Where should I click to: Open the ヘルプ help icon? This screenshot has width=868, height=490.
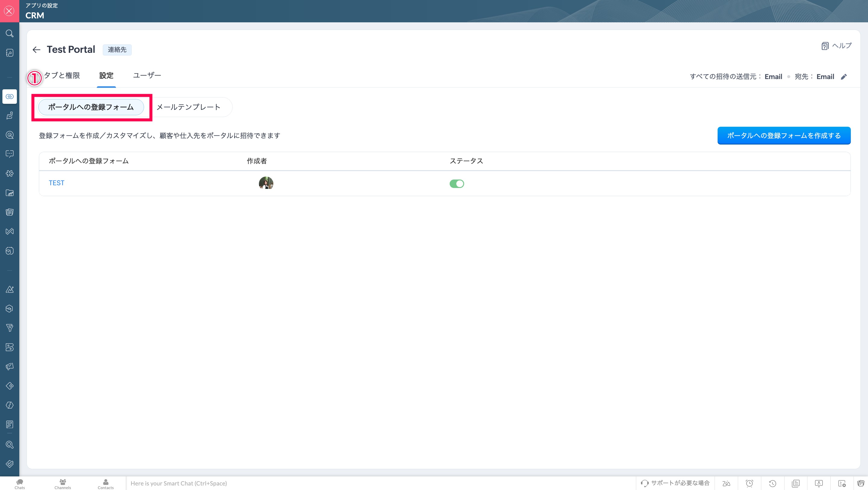tap(825, 46)
